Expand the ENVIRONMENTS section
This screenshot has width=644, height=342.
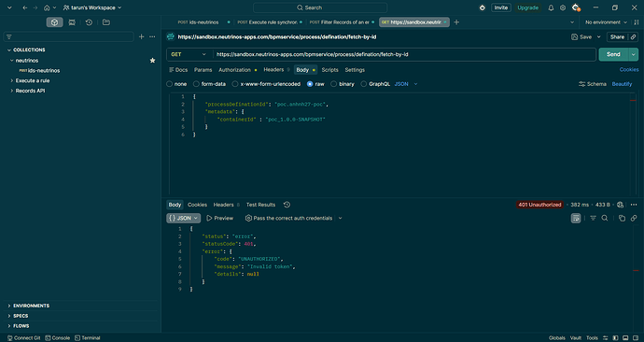click(9, 306)
